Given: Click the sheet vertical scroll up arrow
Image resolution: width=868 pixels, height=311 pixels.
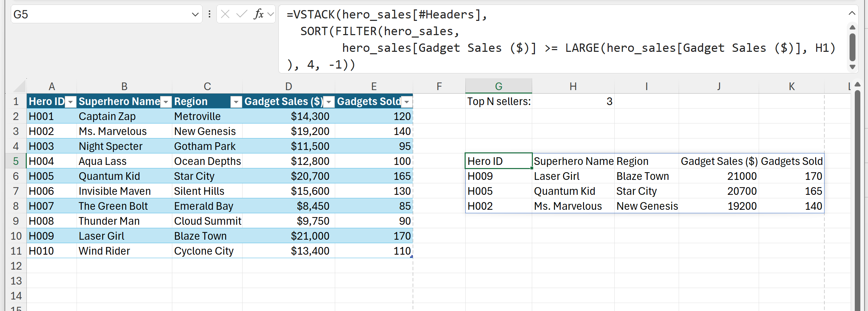Looking at the screenshot, I should tap(858, 85).
